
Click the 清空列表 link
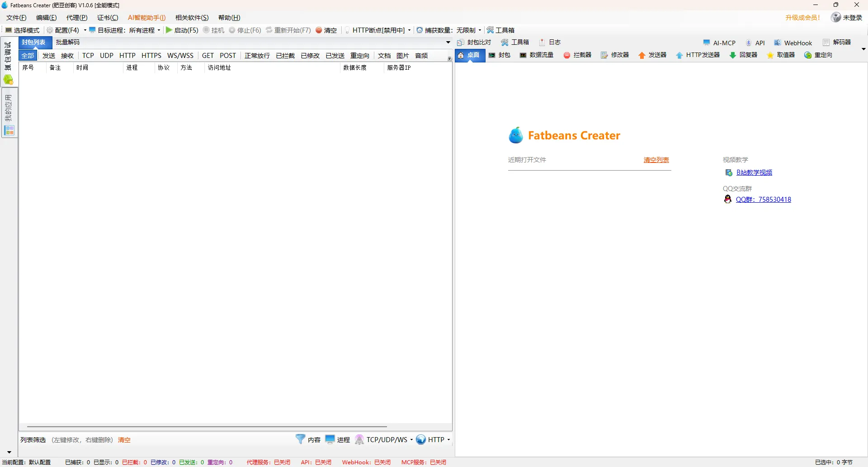pos(656,160)
